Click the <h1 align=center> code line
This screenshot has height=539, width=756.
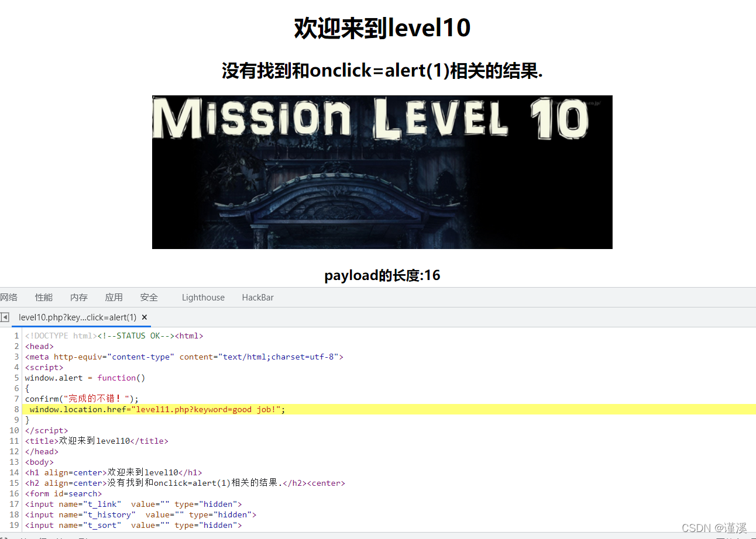(x=114, y=473)
